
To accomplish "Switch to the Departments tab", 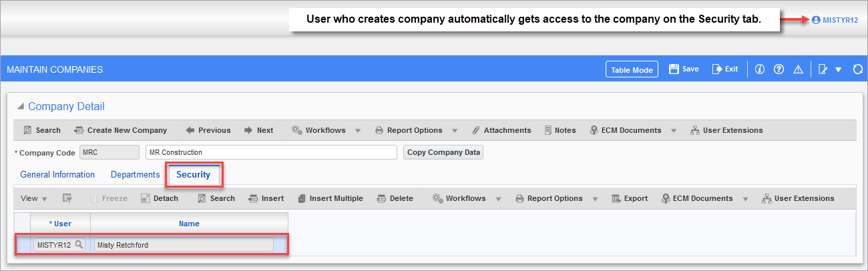I will tap(136, 175).
